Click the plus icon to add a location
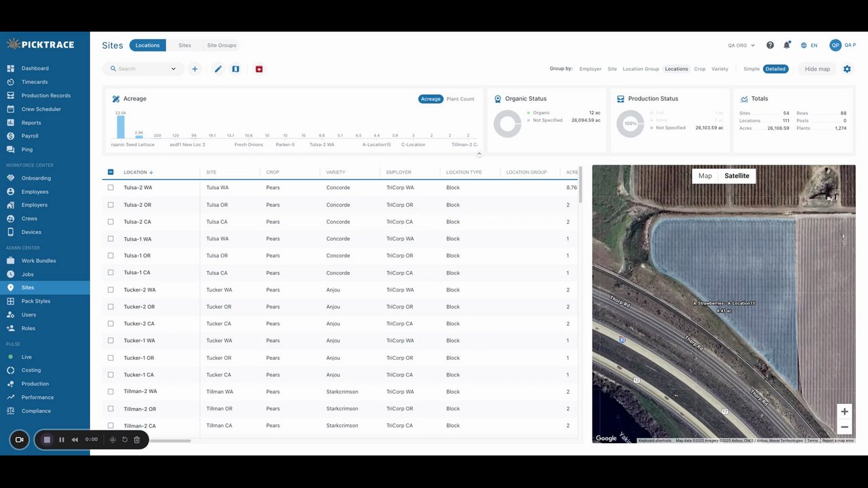The image size is (868, 488). click(195, 69)
